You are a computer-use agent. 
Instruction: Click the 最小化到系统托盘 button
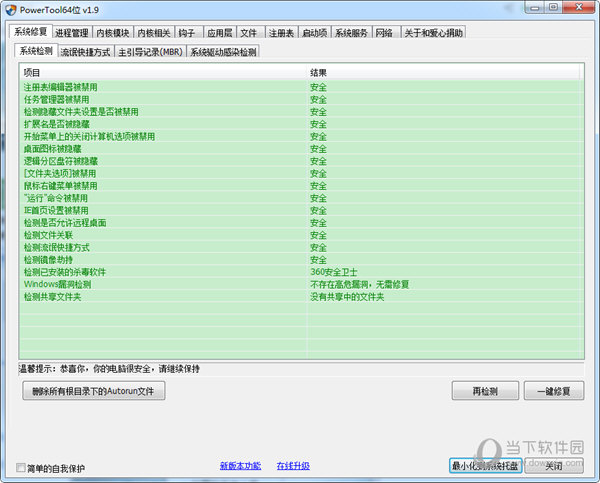click(x=485, y=465)
